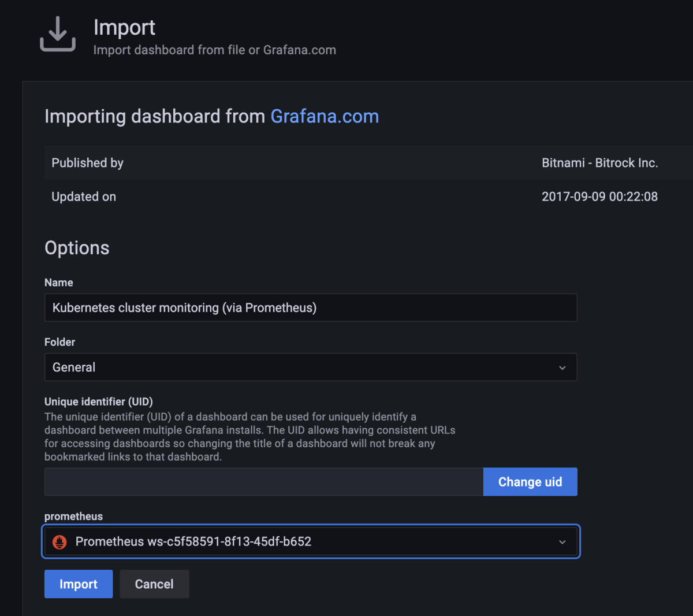The height and width of the screenshot is (616, 693).
Task: Click the prometheus datasource chevron arrow
Action: click(562, 542)
